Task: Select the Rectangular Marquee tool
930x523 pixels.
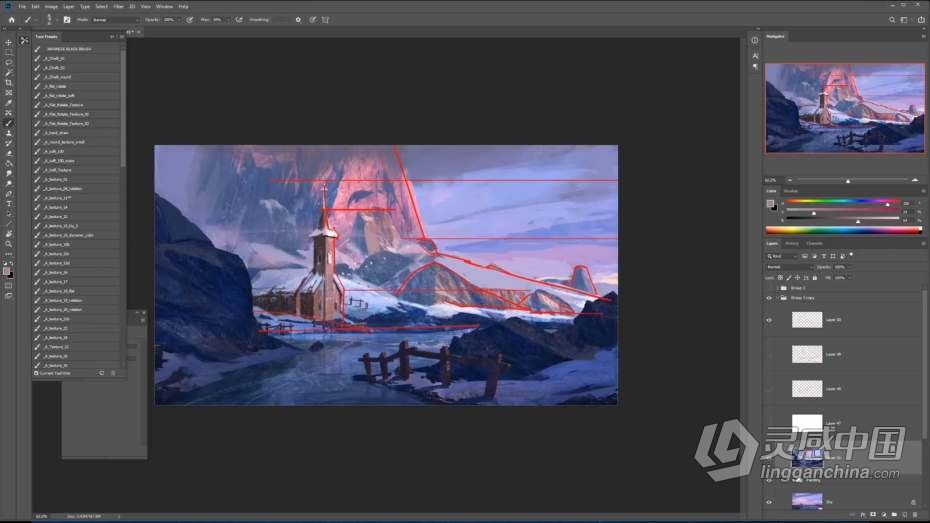Action: (x=8, y=52)
